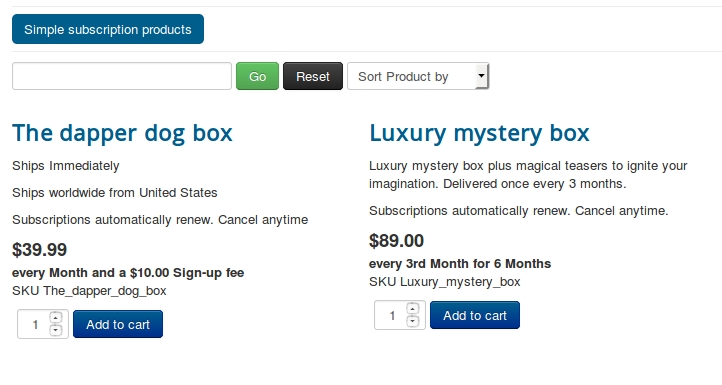This screenshot has width=722, height=385.
Task: Add The dapper dog box to cart
Action: 118,324
